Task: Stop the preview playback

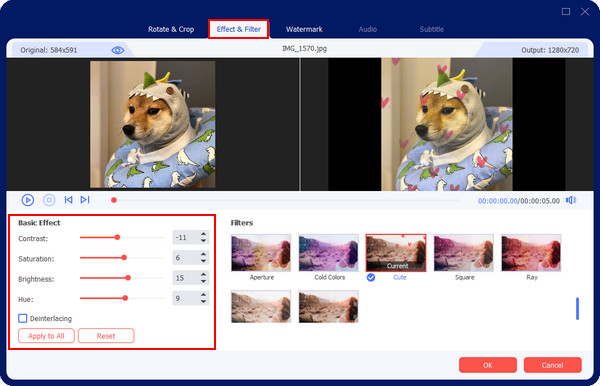Action: [49, 200]
